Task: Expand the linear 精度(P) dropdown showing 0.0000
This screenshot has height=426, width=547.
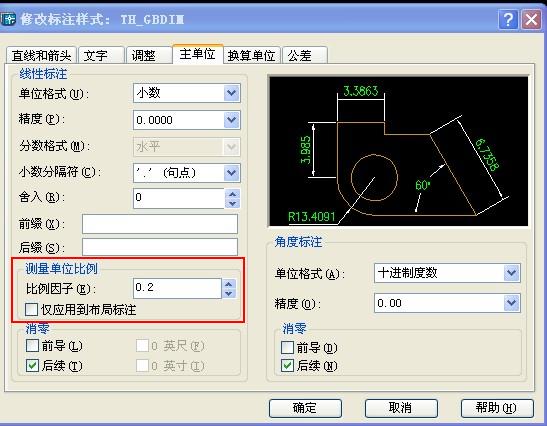Action: point(232,120)
